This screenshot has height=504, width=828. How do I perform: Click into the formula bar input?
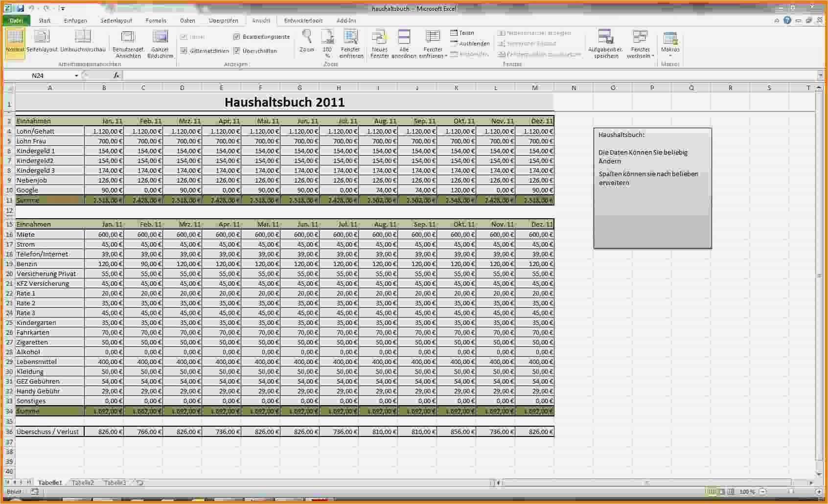470,75
